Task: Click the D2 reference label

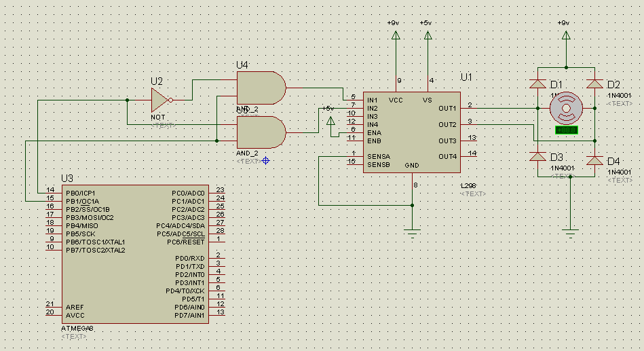Action: click(613, 85)
